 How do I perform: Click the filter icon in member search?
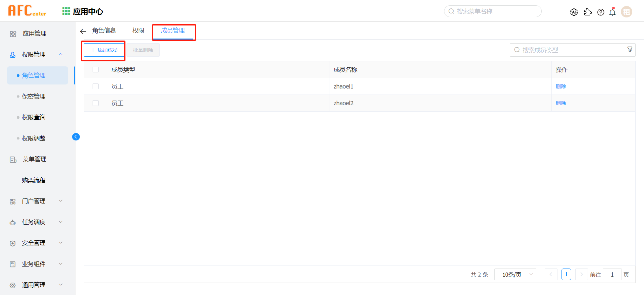click(630, 50)
